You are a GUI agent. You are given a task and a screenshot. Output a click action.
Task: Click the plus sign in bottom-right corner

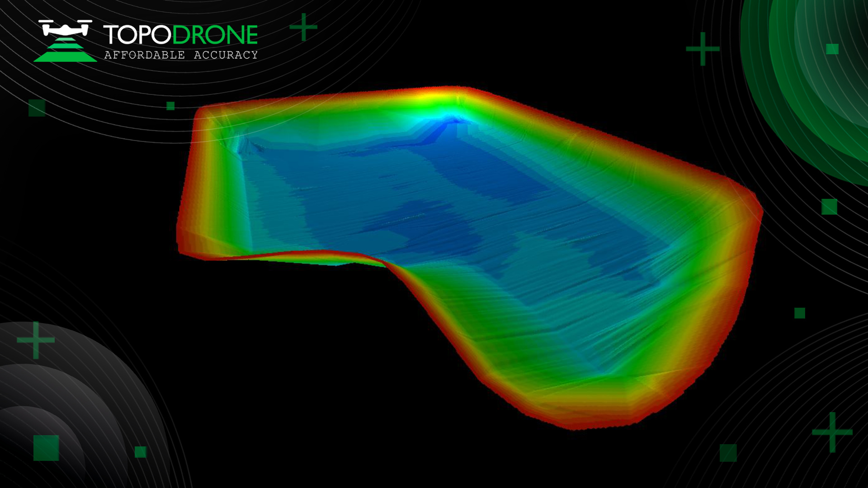point(832,432)
